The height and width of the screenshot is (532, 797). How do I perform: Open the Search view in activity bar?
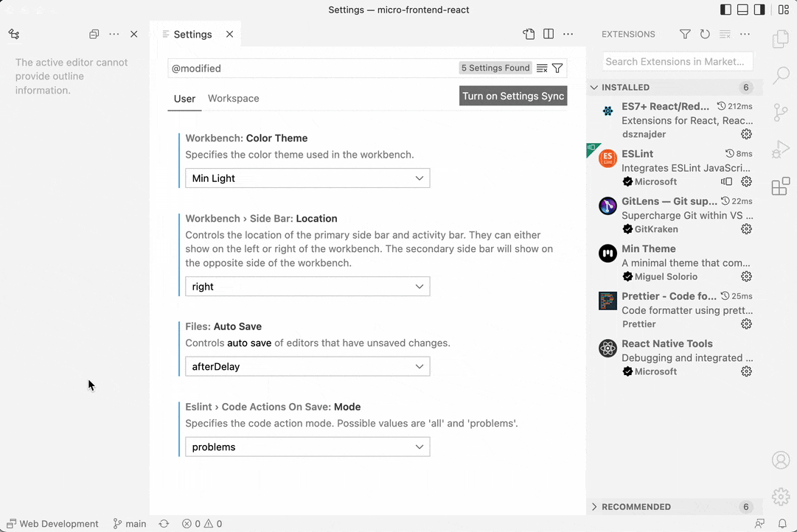point(781,75)
